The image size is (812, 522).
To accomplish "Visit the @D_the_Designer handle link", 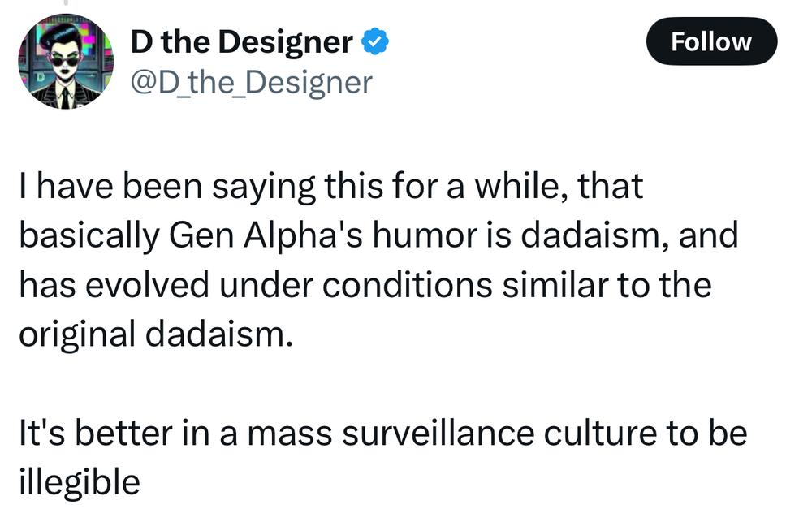I will (251, 82).
